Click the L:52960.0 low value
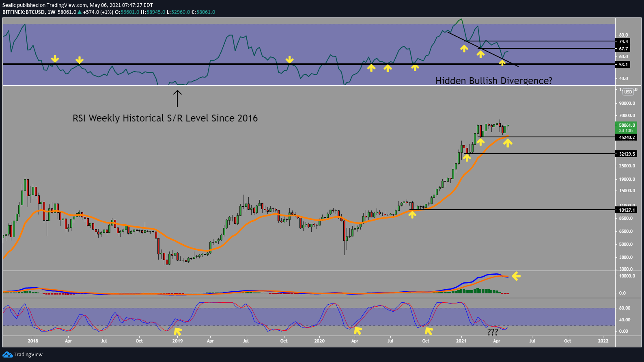Viewport: 644px width, 362px height. click(179, 12)
